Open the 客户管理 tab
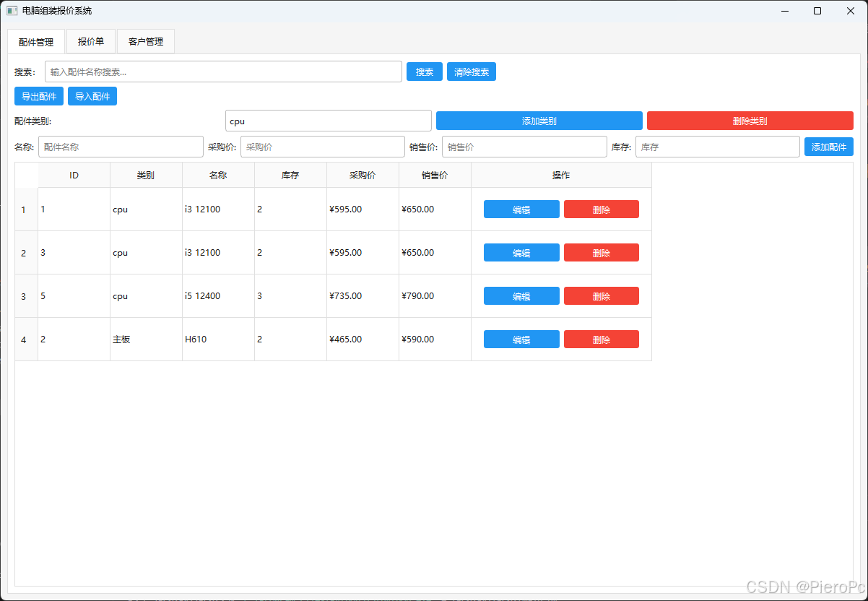 click(146, 41)
